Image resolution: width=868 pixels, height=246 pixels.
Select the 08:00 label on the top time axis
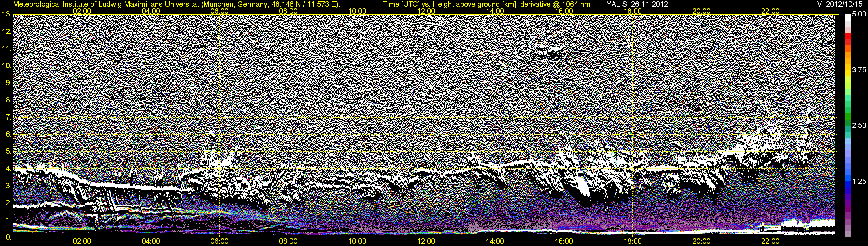point(288,11)
